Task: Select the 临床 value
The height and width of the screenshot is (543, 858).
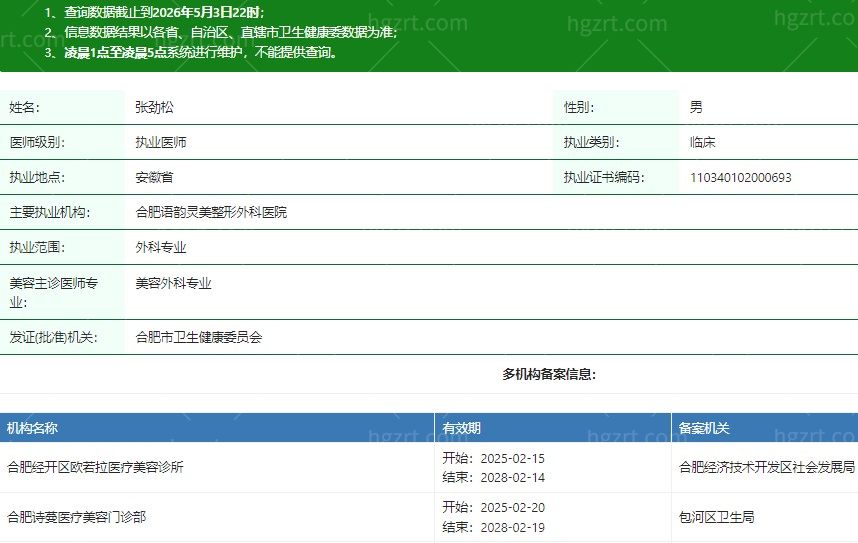Action: [x=703, y=142]
